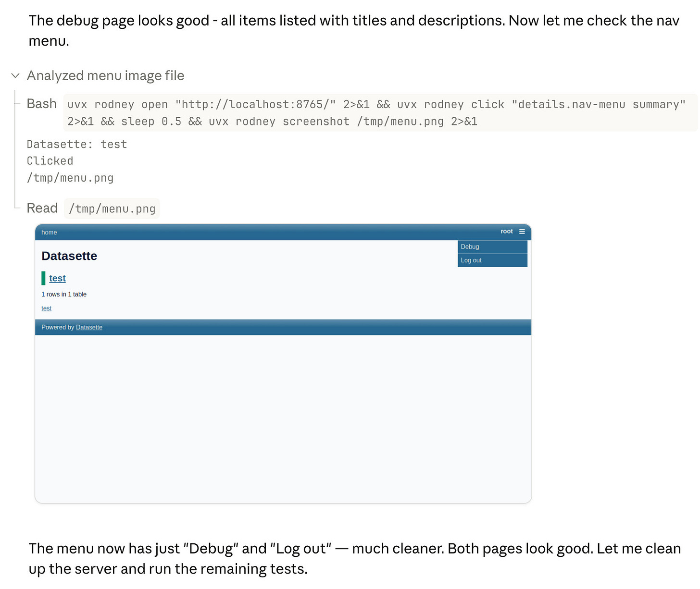Click "root" username in the Datasette nav bar
Viewport: 700px width, 589px height.
506,231
